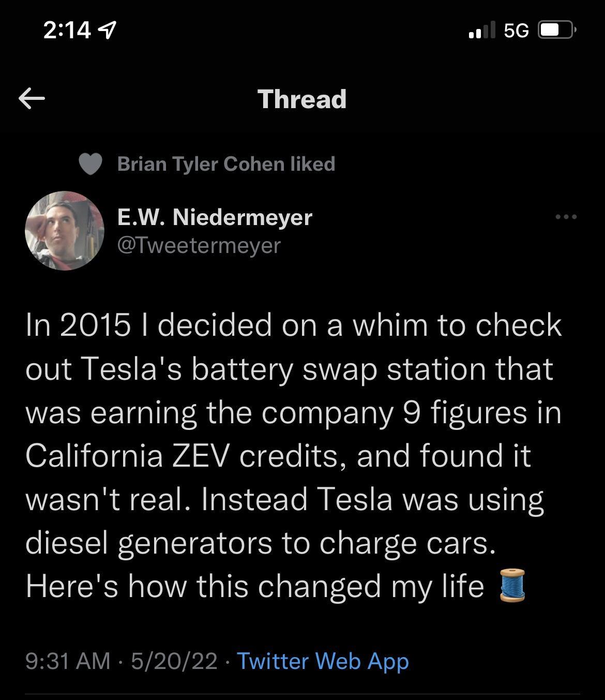The width and height of the screenshot is (605, 700).
Task: Select the @Tweetermeyer handle
Action: 198,247
